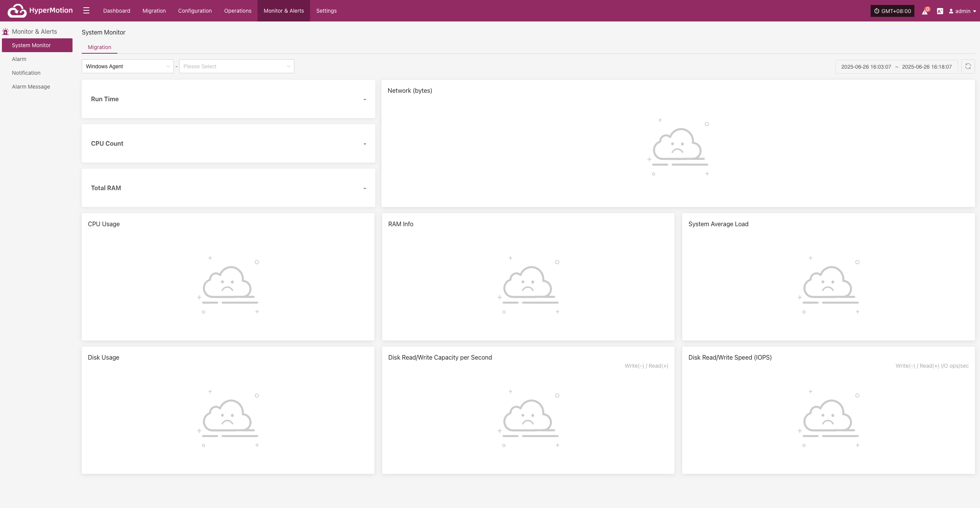Open the Configuration menu
This screenshot has width=980, height=508.
pyautogui.click(x=195, y=11)
